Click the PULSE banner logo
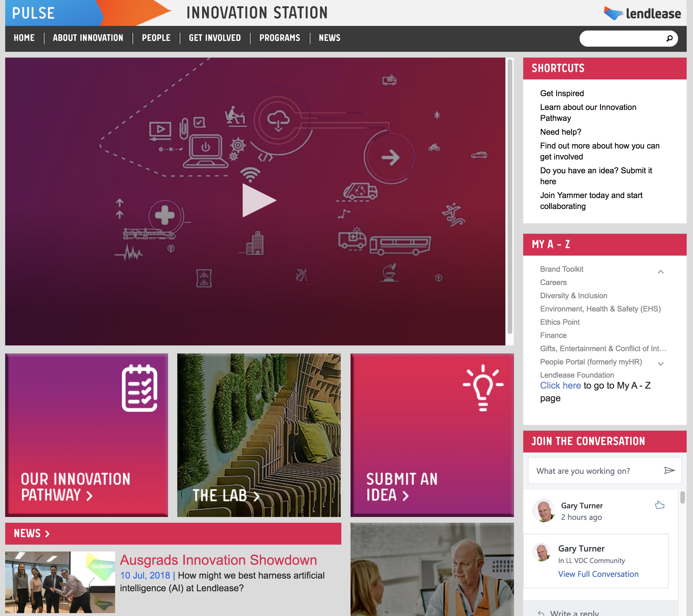 [33, 13]
